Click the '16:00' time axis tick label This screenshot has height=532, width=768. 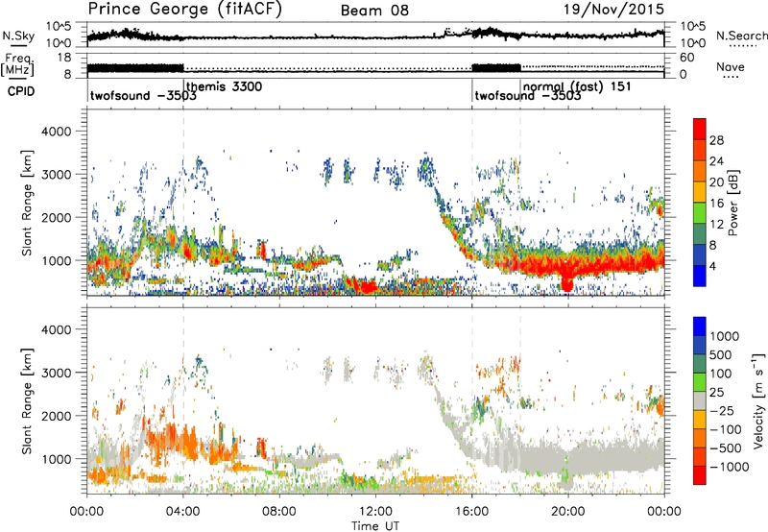471,512
